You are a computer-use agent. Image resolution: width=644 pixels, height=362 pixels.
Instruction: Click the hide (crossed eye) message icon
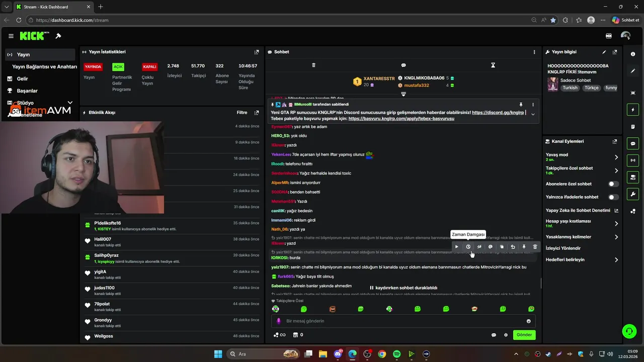[479, 247]
